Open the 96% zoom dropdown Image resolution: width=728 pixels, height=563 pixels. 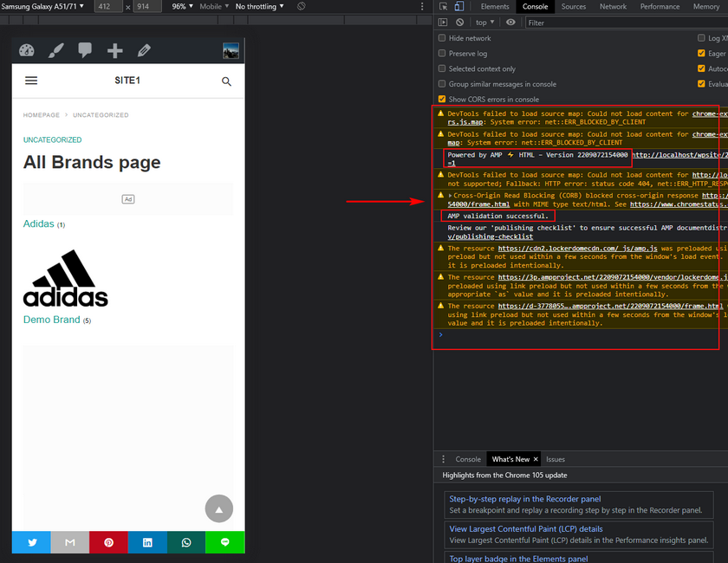183,7
